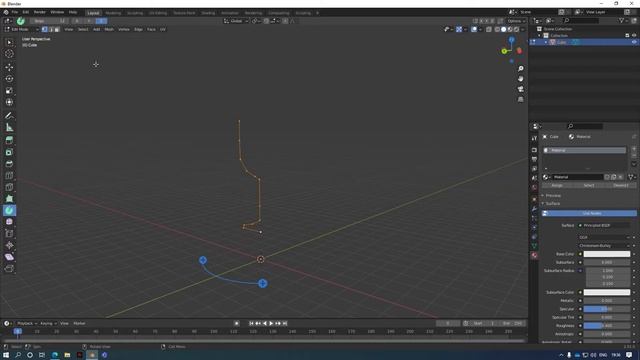The height and width of the screenshot is (360, 640).
Task: Enable edge select mode
Action: tap(51, 29)
